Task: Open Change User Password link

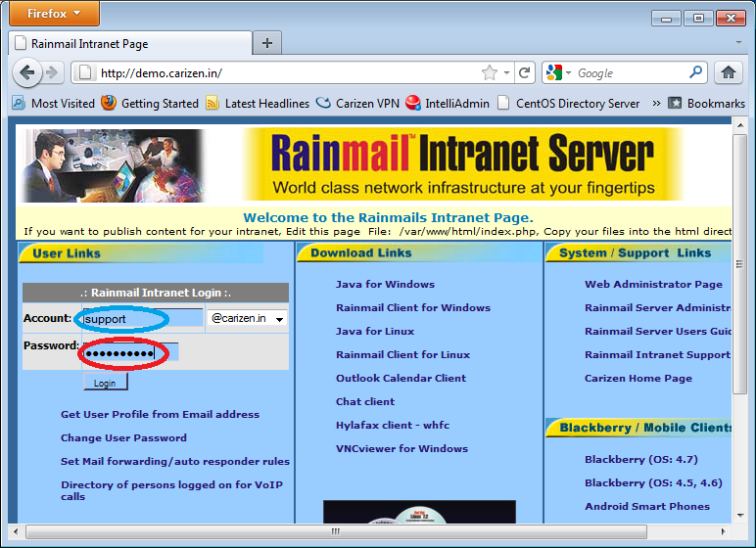Action: [123, 437]
